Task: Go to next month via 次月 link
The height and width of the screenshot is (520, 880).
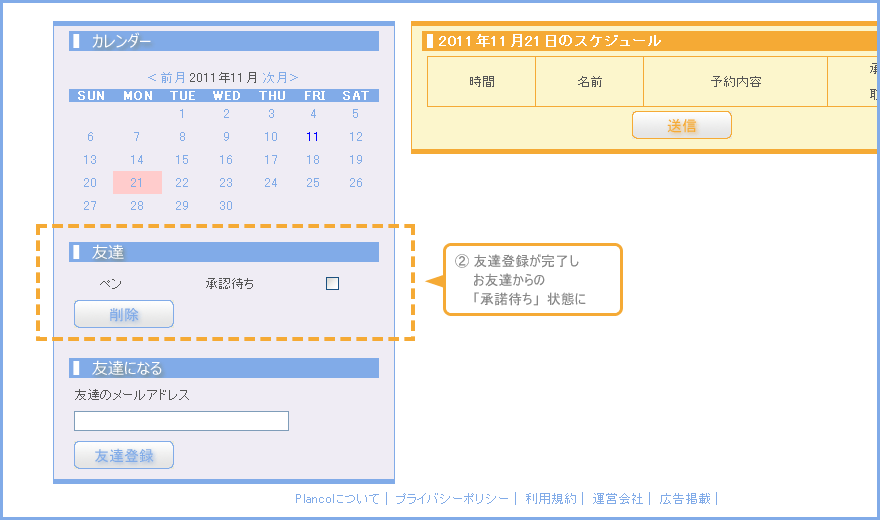Action: coord(280,77)
